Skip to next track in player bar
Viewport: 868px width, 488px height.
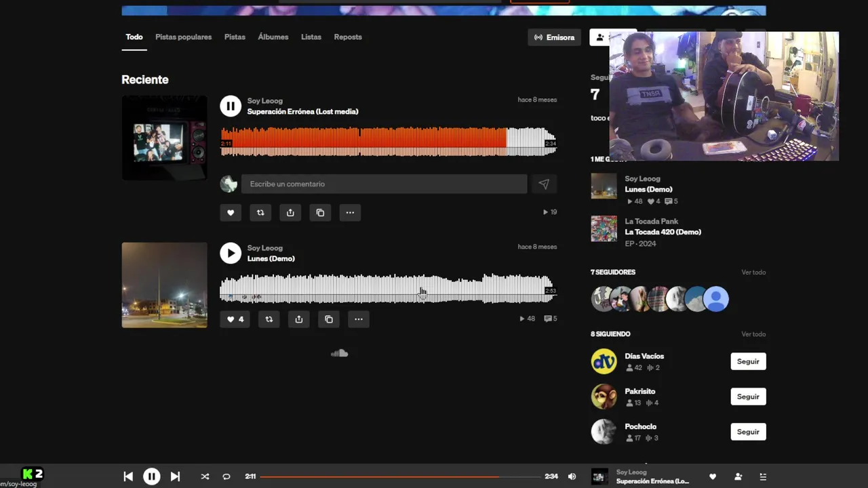[x=175, y=476]
